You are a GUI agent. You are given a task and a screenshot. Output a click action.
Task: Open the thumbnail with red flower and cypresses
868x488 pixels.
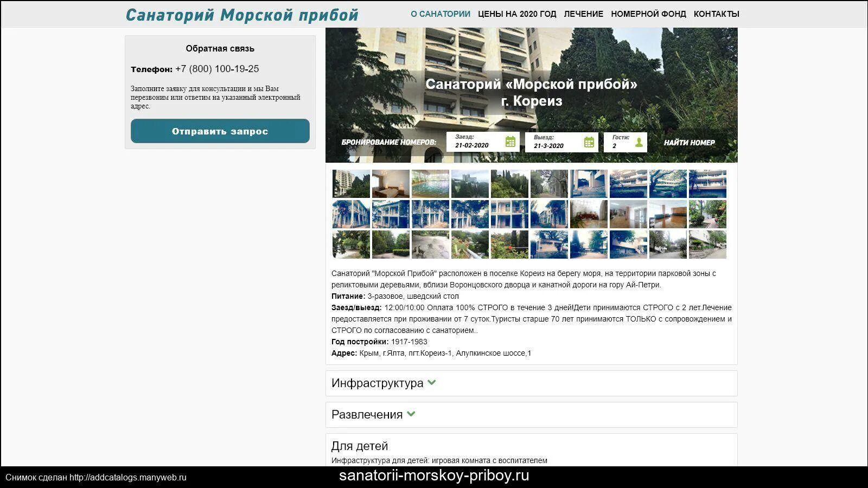tap(509, 245)
